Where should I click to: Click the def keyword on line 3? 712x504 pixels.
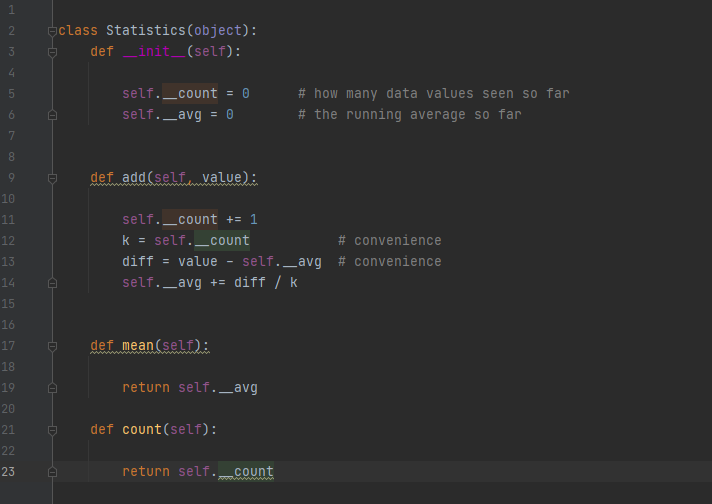coord(102,51)
